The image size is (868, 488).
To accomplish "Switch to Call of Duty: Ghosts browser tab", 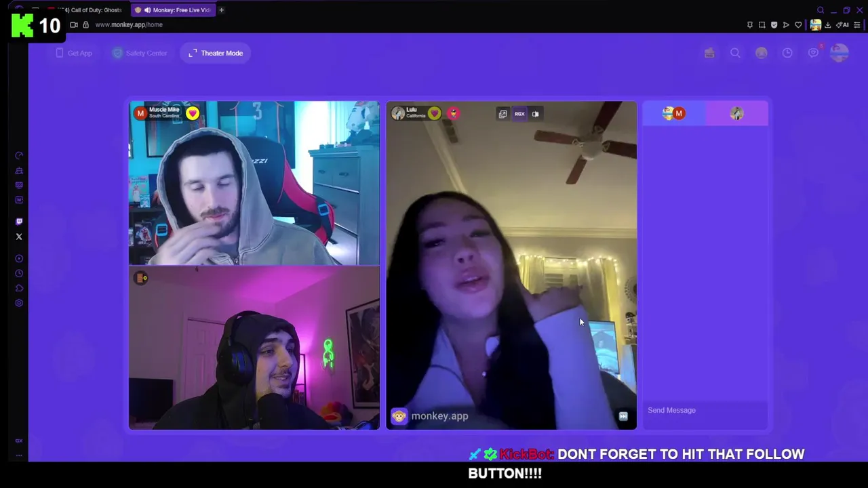I will click(88, 10).
